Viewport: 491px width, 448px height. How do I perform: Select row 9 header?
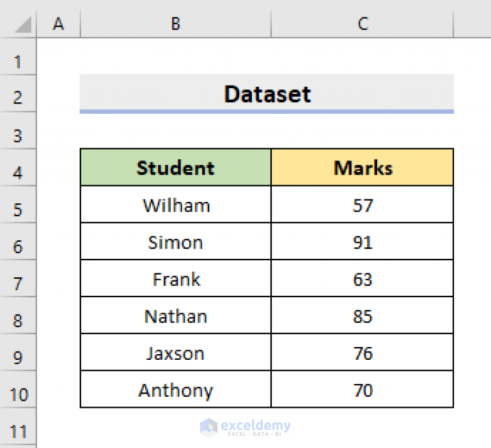(18, 353)
